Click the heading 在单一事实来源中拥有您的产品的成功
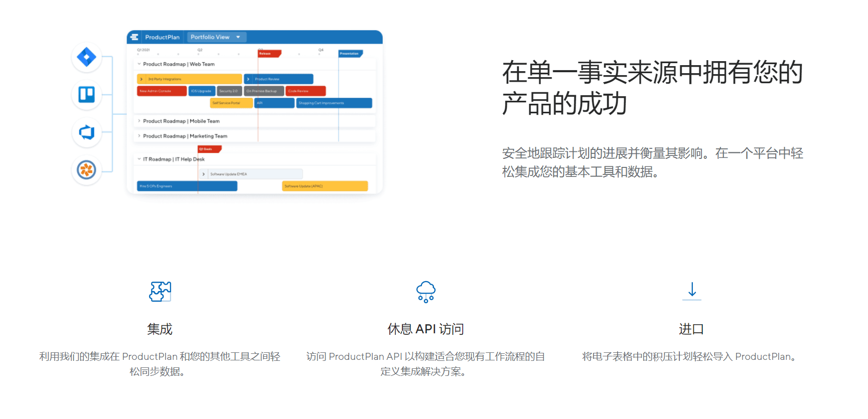 [652, 88]
